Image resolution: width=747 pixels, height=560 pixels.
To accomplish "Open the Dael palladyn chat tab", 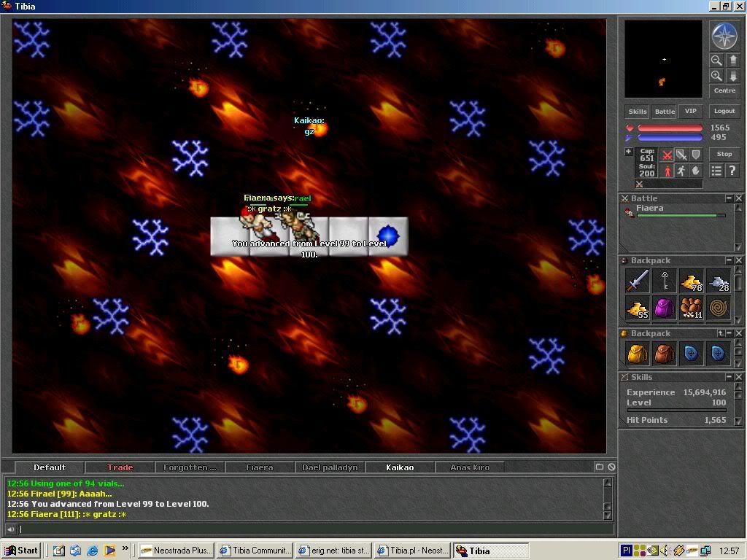I will pyautogui.click(x=330, y=467).
